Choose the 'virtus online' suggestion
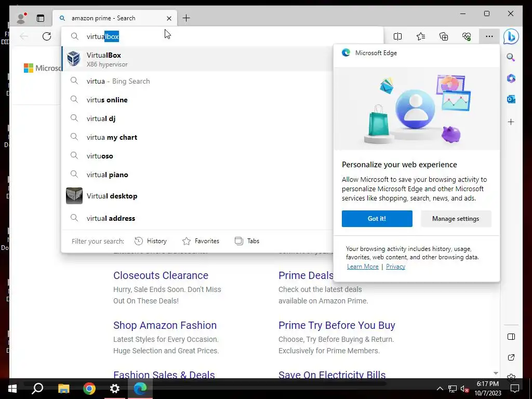The width and height of the screenshot is (532, 399). (197, 100)
